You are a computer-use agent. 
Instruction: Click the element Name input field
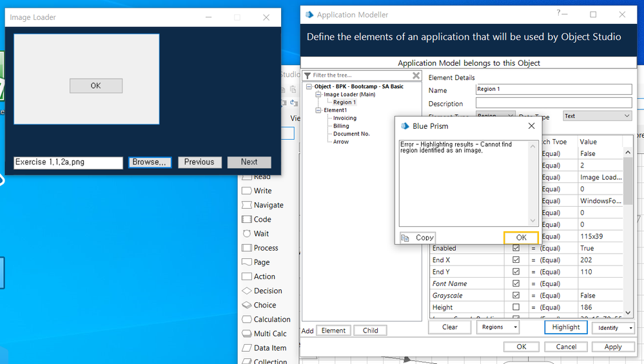pos(554,89)
